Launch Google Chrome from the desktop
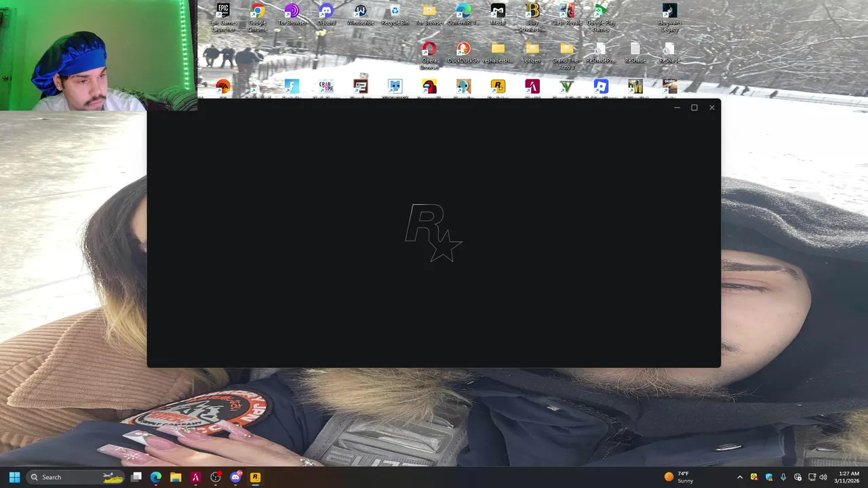868x488 pixels. [x=258, y=18]
